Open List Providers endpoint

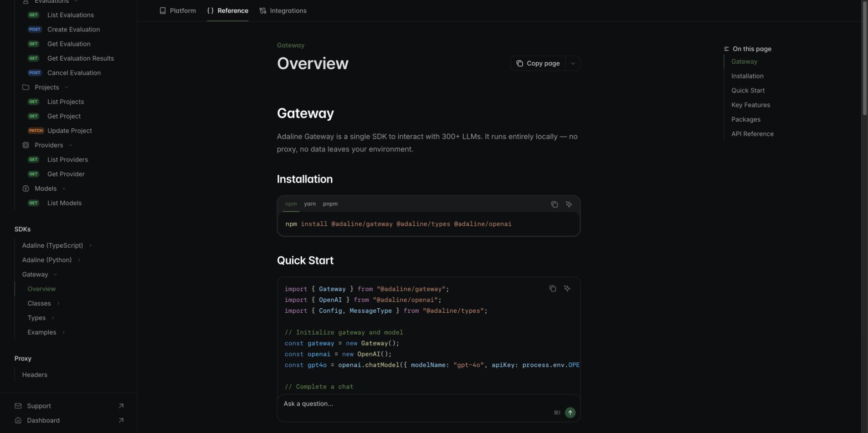pyautogui.click(x=67, y=160)
